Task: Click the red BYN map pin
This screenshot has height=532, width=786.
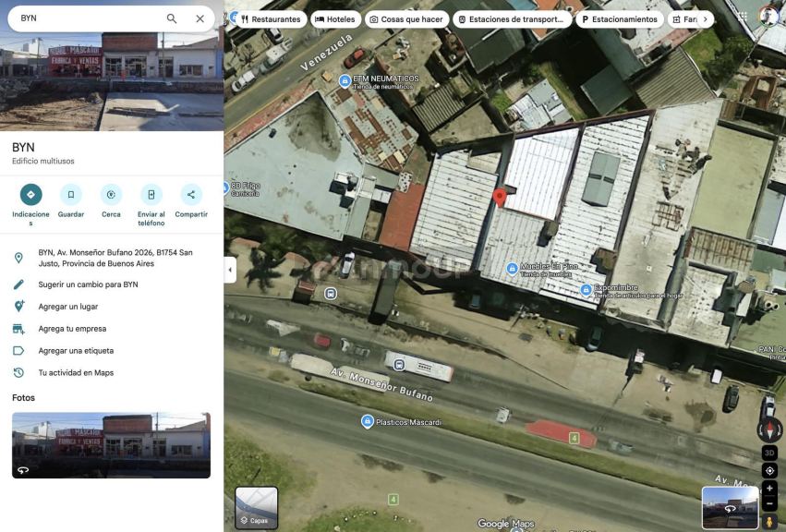Action: click(x=500, y=198)
